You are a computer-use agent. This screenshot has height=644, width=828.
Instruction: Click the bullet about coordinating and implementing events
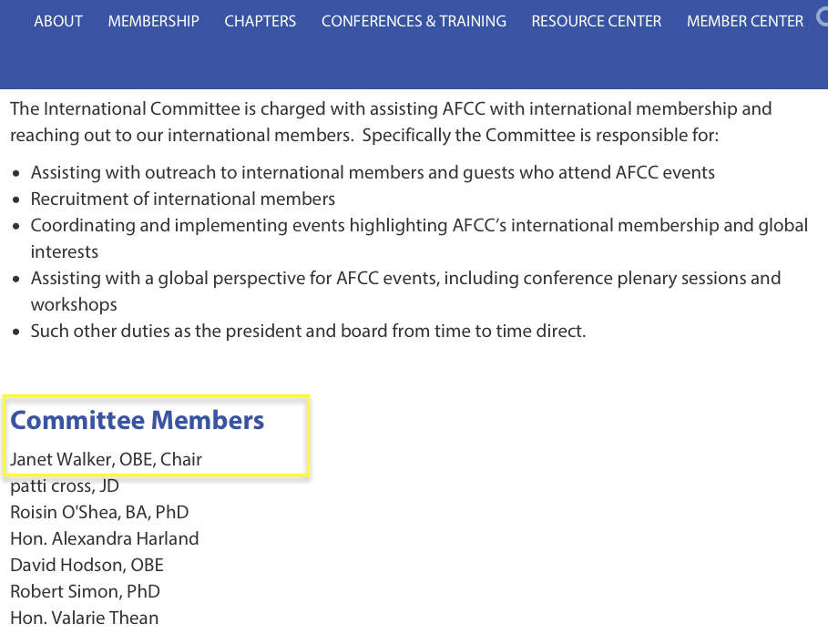pyautogui.click(x=419, y=225)
